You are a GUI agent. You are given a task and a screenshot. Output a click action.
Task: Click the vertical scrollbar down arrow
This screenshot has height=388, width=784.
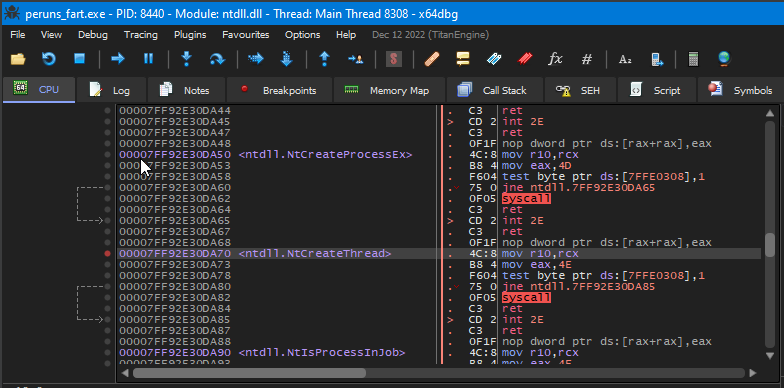[770, 356]
